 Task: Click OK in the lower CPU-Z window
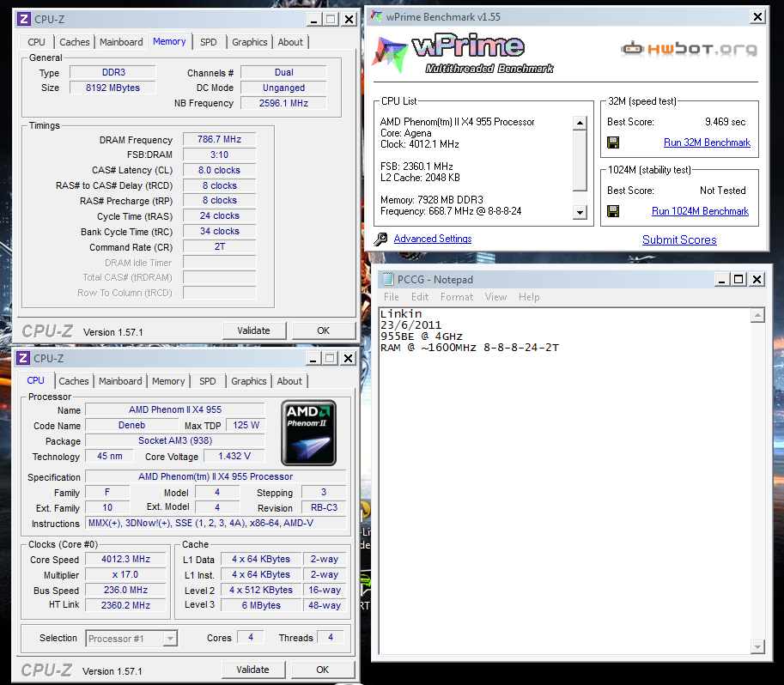point(323,670)
